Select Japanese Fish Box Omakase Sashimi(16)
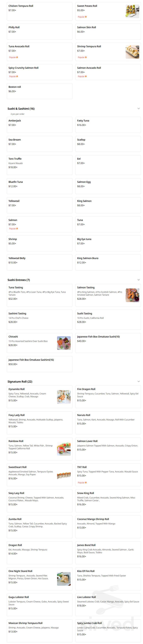Screen dimensions: 143x644 pyautogui.click(x=40, y=364)
